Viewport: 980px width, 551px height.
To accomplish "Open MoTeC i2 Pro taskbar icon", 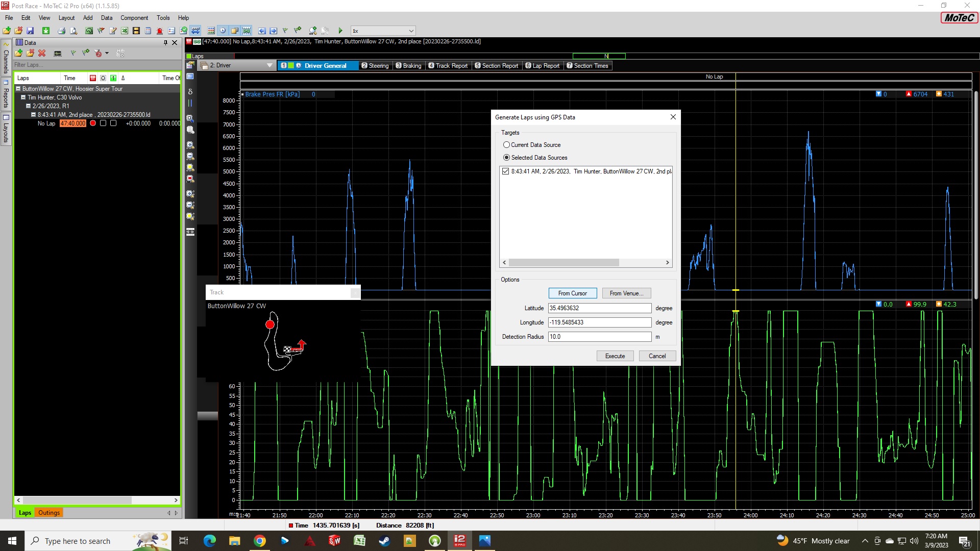I will [460, 541].
